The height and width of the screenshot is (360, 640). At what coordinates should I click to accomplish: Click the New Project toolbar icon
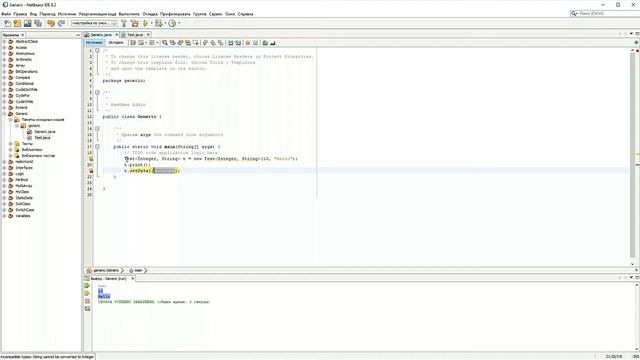point(17,24)
